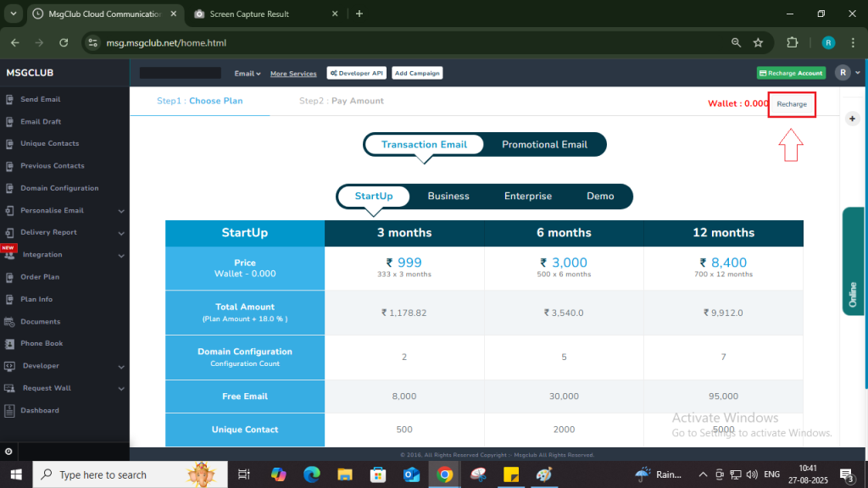The image size is (868, 488).
Task: Open Dashboard from the sidebar
Action: (39, 411)
